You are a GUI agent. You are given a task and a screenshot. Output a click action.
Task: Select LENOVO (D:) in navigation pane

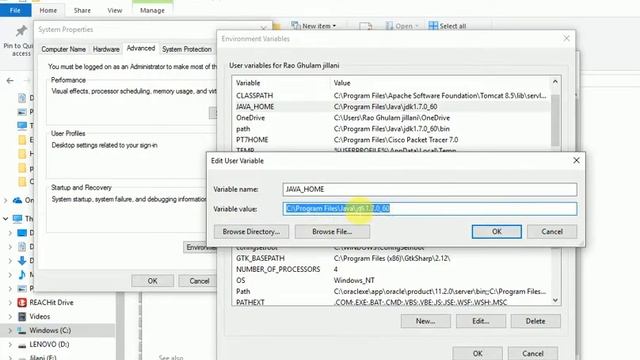click(49, 344)
